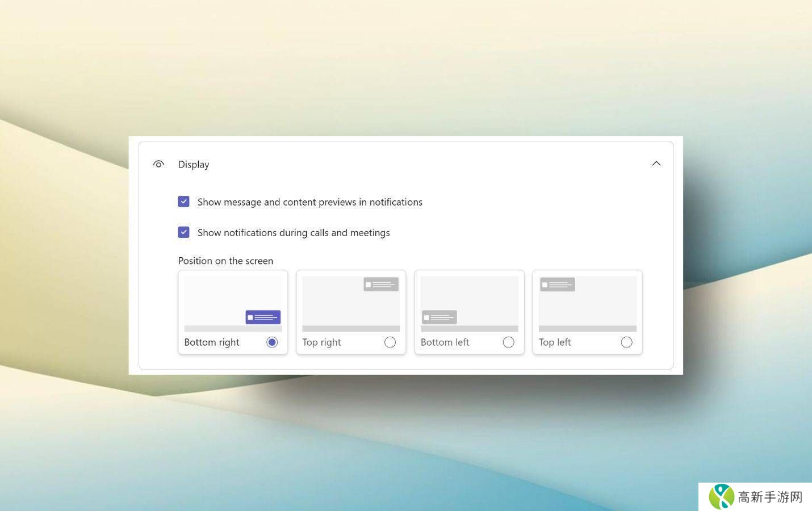812x511 pixels.
Task: Click the purple notification icon in Bottom right preview
Action: pyautogui.click(x=263, y=317)
